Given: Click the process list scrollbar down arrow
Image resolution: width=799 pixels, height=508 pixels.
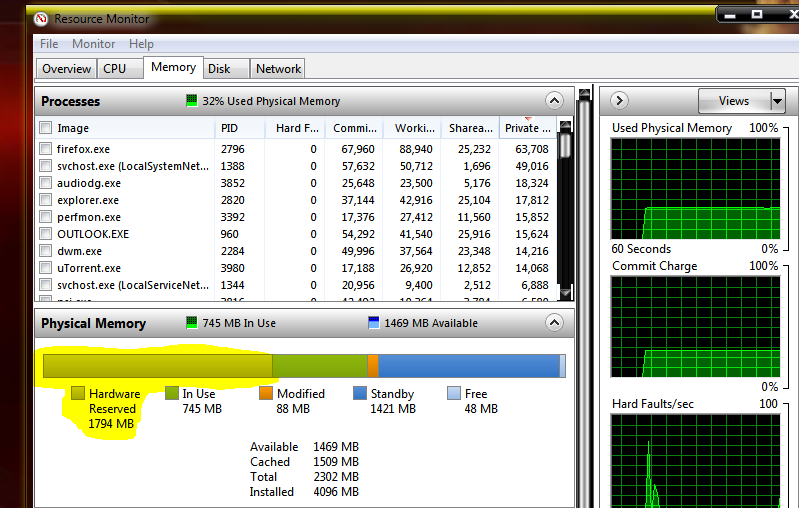Looking at the screenshot, I should tap(565, 293).
